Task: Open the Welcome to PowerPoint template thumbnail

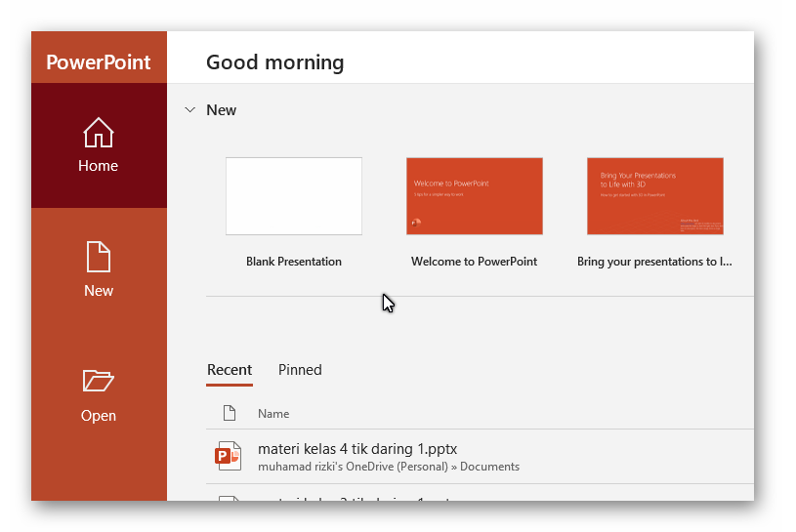Action: pyautogui.click(x=475, y=196)
